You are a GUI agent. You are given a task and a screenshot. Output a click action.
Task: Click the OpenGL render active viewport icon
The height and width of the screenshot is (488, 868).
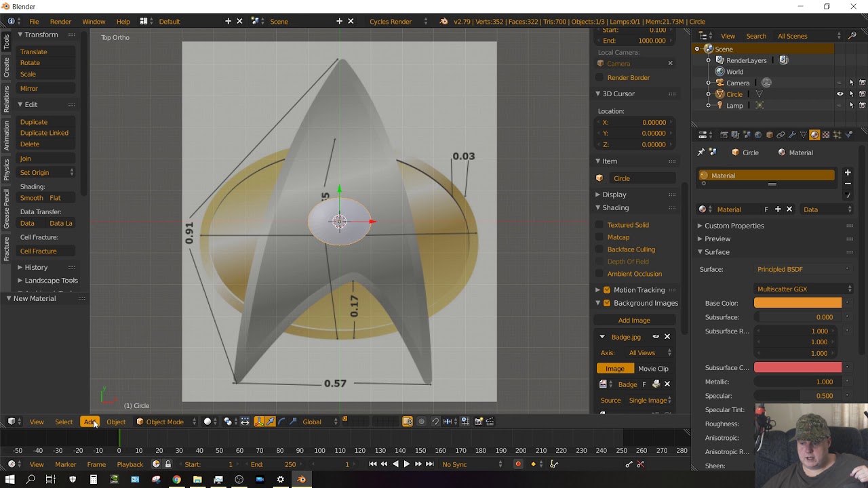click(x=479, y=422)
